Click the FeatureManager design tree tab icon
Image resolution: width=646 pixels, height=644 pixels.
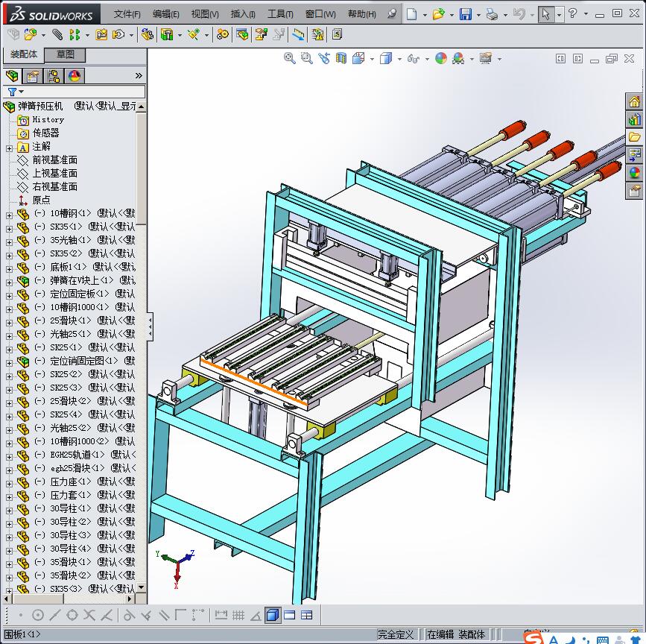click(12, 75)
